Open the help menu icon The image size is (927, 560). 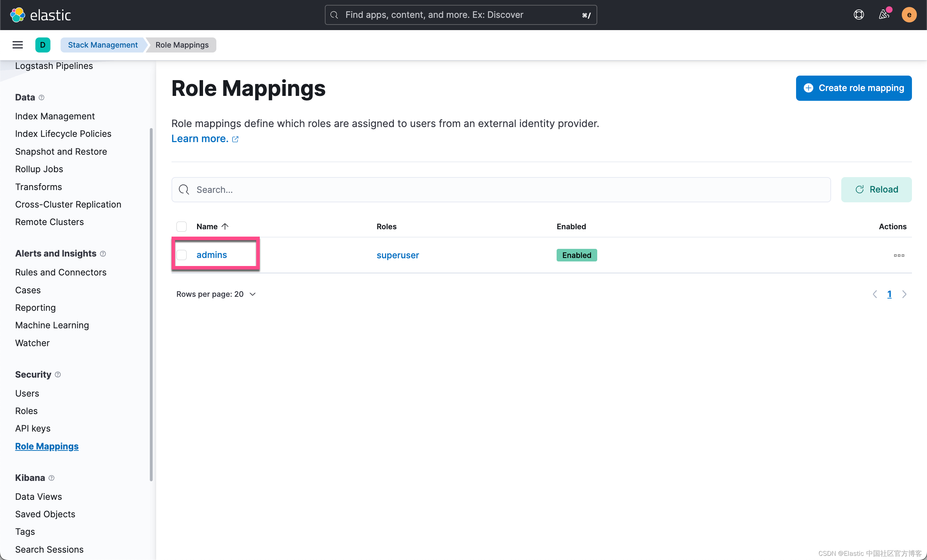click(x=858, y=15)
